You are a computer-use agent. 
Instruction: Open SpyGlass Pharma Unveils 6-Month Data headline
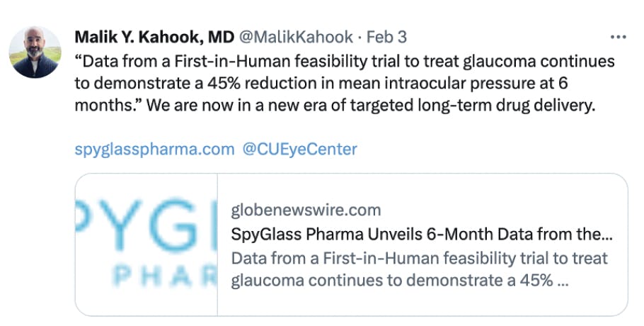click(x=422, y=234)
